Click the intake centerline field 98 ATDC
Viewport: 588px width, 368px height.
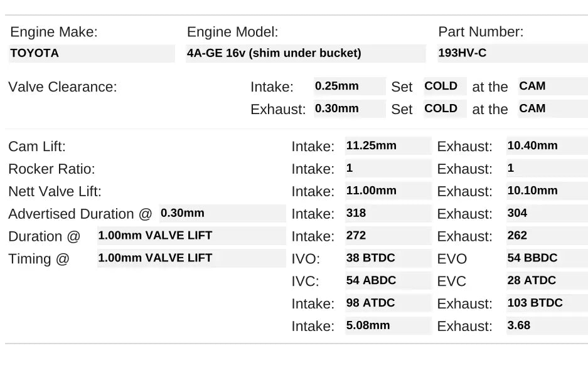[x=388, y=303]
